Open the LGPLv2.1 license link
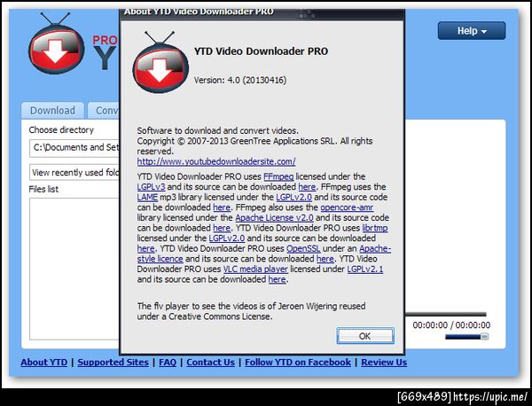 click(365, 269)
